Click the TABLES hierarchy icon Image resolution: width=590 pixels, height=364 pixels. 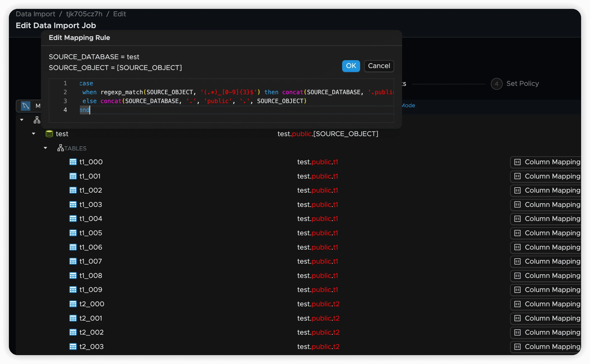[x=60, y=148]
